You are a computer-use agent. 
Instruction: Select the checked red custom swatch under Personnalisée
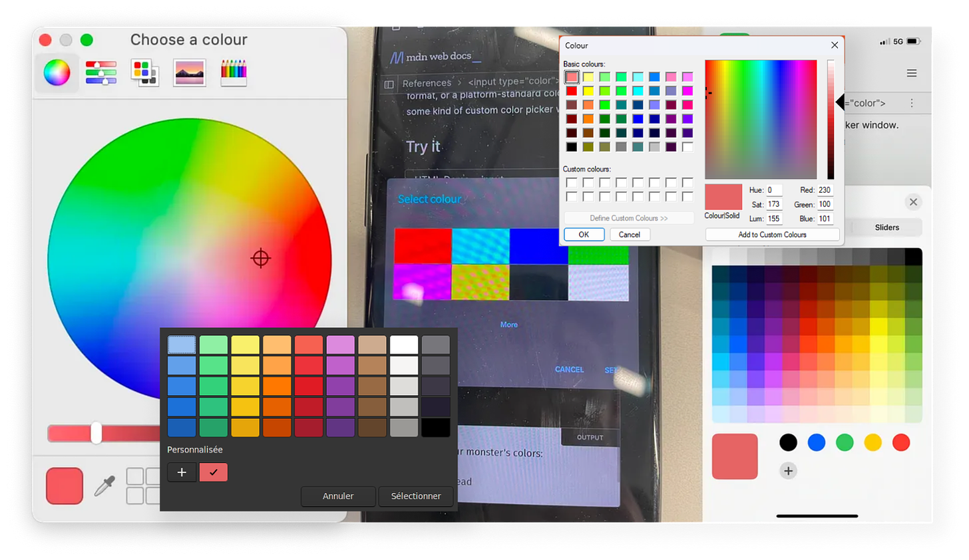tap(214, 472)
